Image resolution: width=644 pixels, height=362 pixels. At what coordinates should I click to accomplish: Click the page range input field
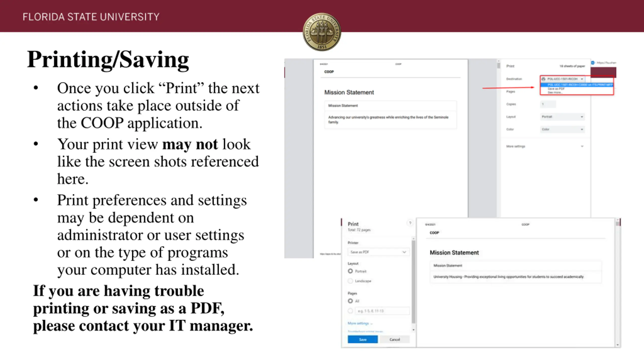coord(382,311)
